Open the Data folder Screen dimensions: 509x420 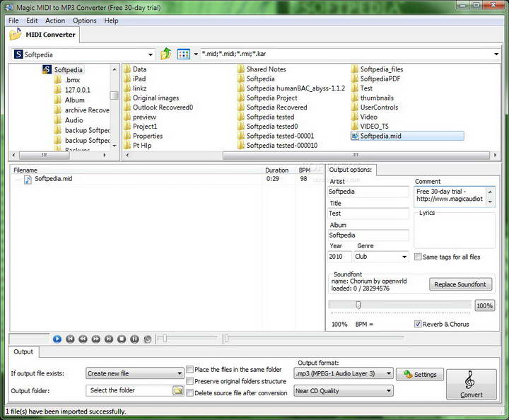(x=135, y=69)
